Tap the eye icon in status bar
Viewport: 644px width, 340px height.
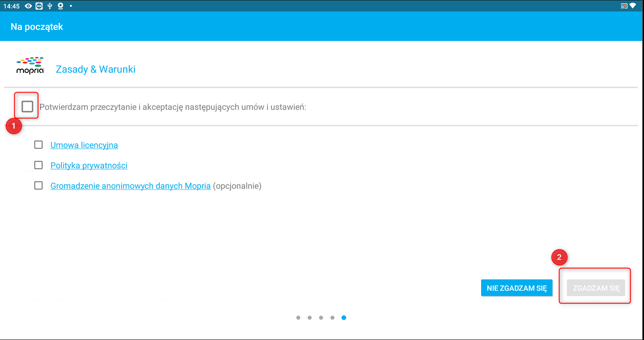(x=28, y=6)
